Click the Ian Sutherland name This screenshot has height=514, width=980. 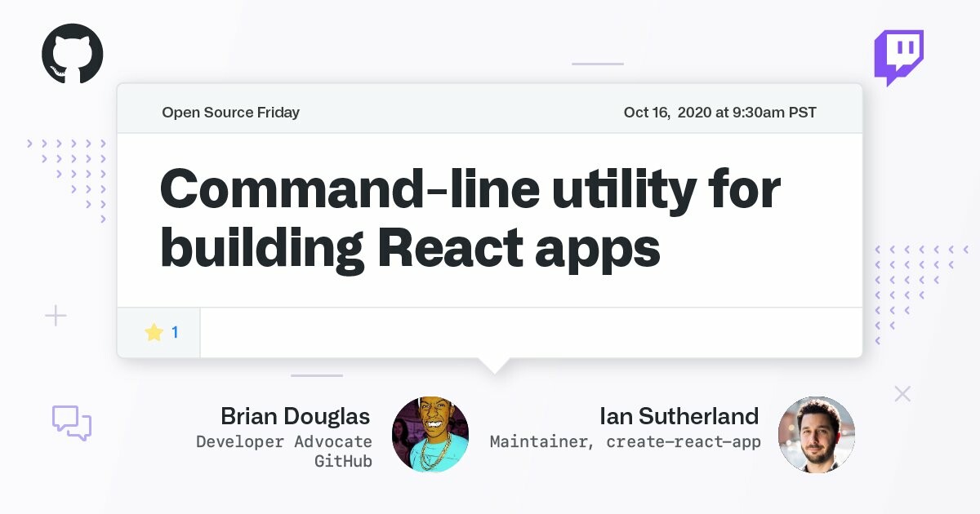pos(679,416)
